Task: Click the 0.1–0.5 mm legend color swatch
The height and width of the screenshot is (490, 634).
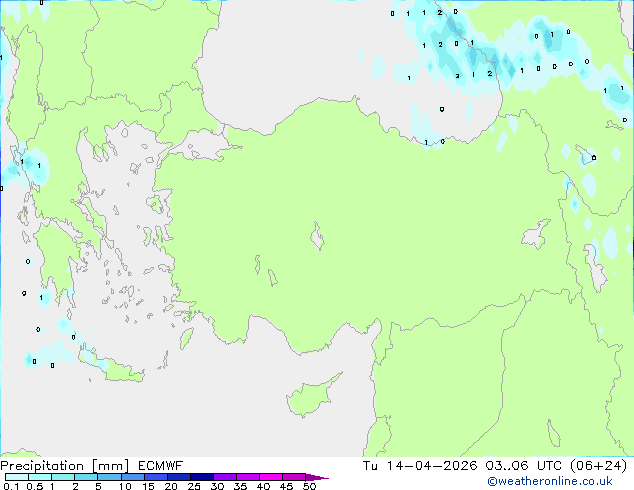Action: [x=17, y=477]
